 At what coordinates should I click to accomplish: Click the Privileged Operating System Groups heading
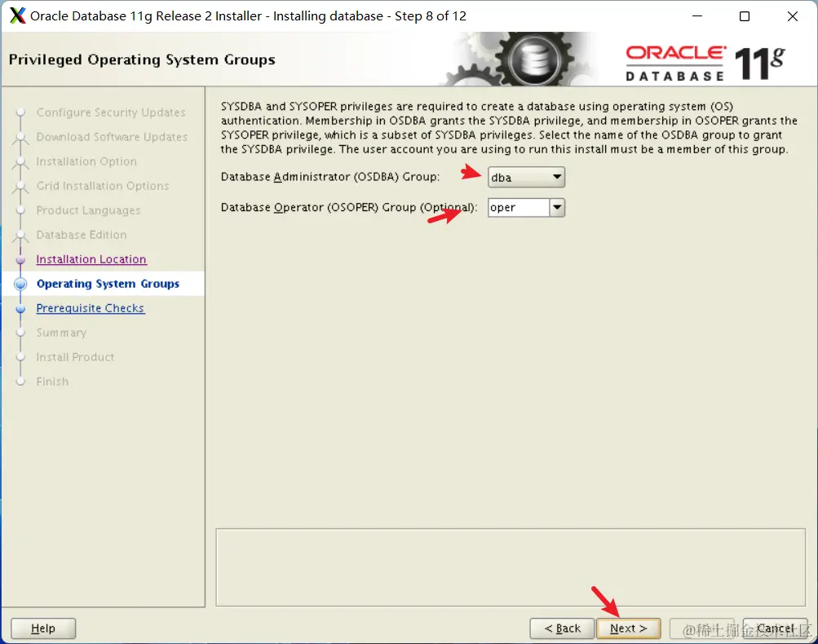pyautogui.click(x=142, y=60)
